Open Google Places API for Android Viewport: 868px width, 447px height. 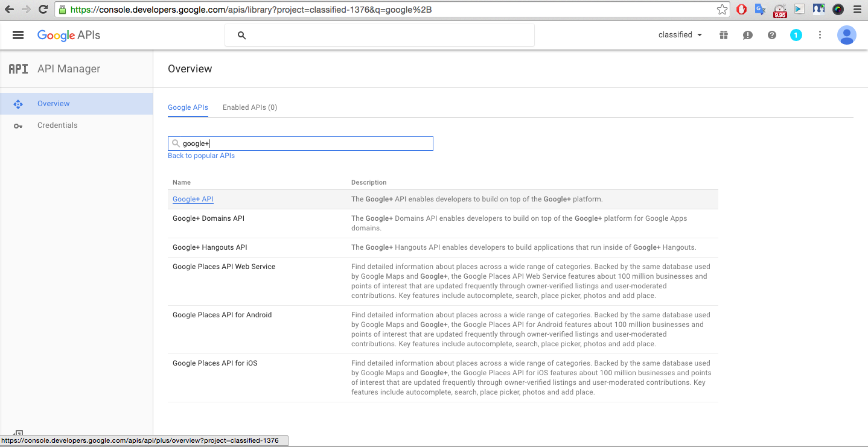[222, 315]
